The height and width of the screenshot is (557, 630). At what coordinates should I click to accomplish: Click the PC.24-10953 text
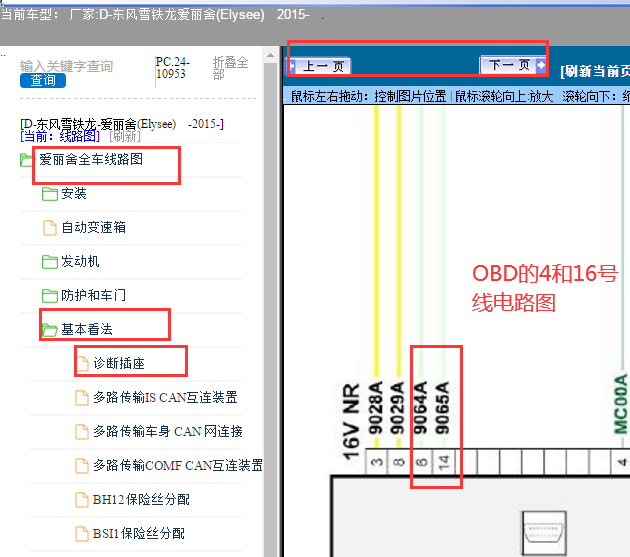pos(172,68)
